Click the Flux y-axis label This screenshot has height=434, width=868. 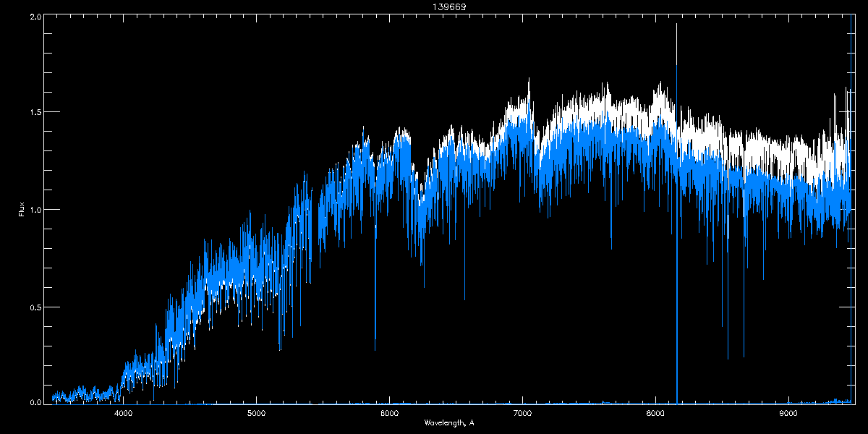pyautogui.click(x=21, y=209)
